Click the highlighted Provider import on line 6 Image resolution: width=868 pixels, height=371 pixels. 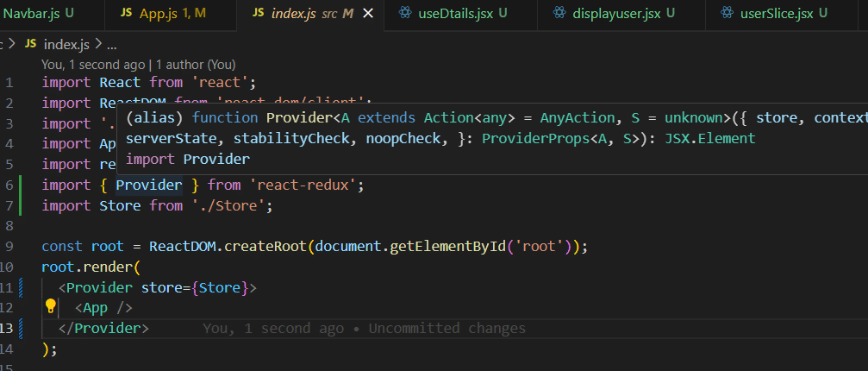pos(149,185)
